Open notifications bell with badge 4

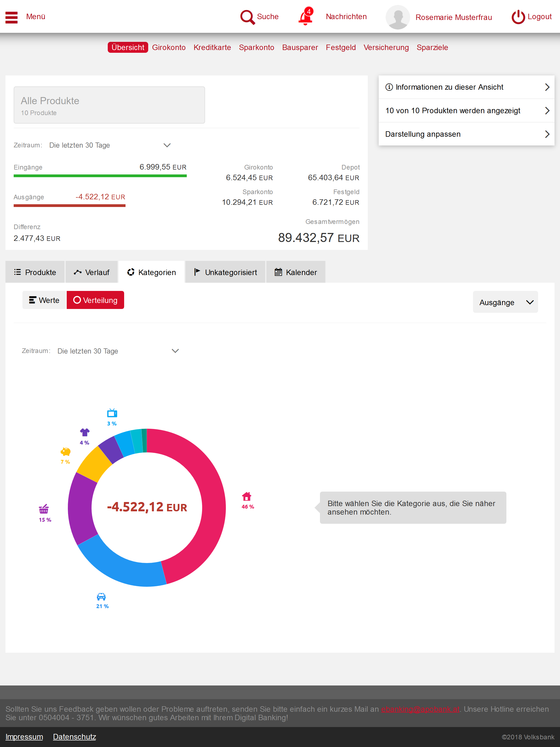[x=306, y=16]
